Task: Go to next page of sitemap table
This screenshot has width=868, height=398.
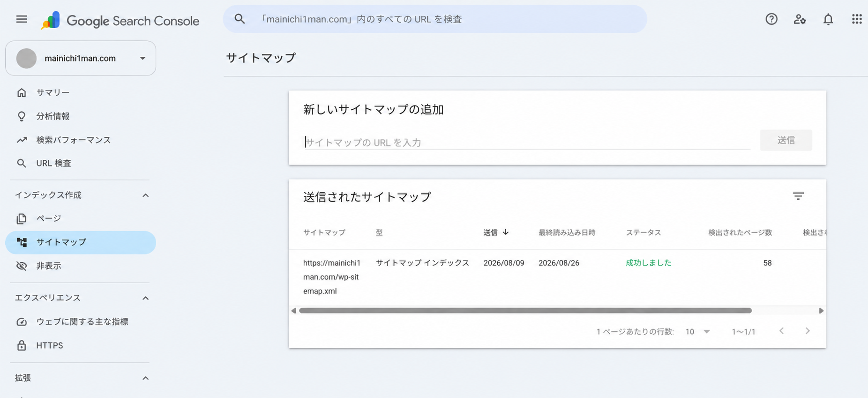Action: [808, 331]
